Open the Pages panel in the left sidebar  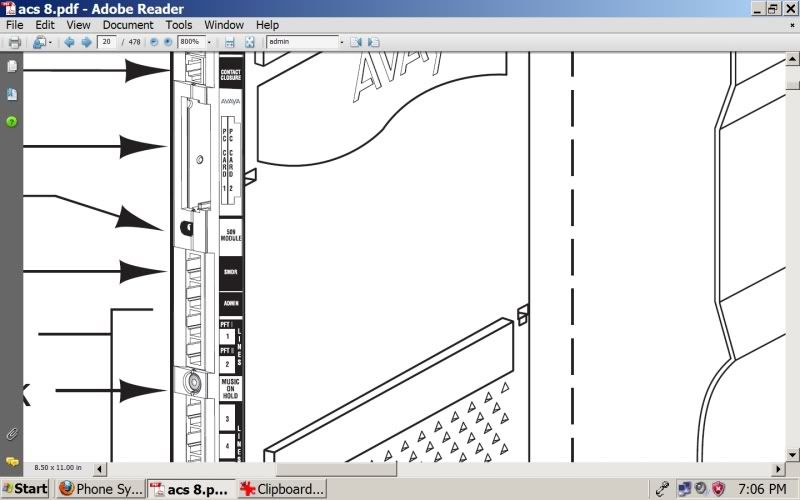[x=12, y=66]
